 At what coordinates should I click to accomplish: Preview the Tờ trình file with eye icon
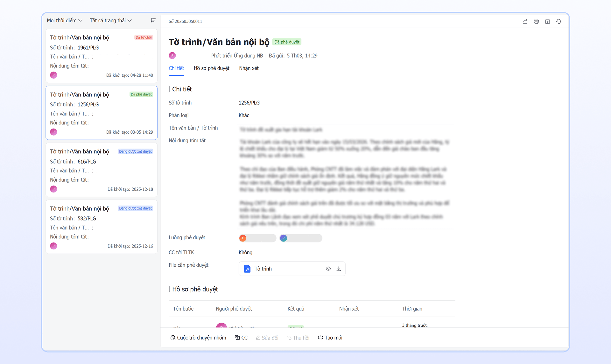point(328,269)
